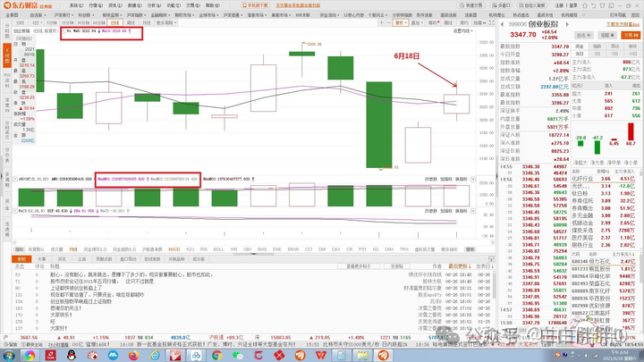Expand 资金流向 dropdown
Screen dimensions: 644x362
coord(329,15)
